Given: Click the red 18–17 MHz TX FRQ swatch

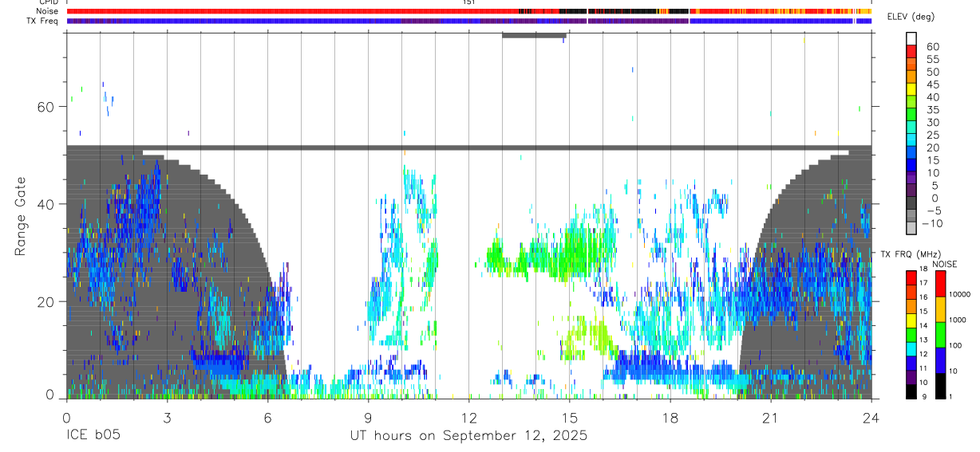Looking at the screenshot, I should 911,277.
